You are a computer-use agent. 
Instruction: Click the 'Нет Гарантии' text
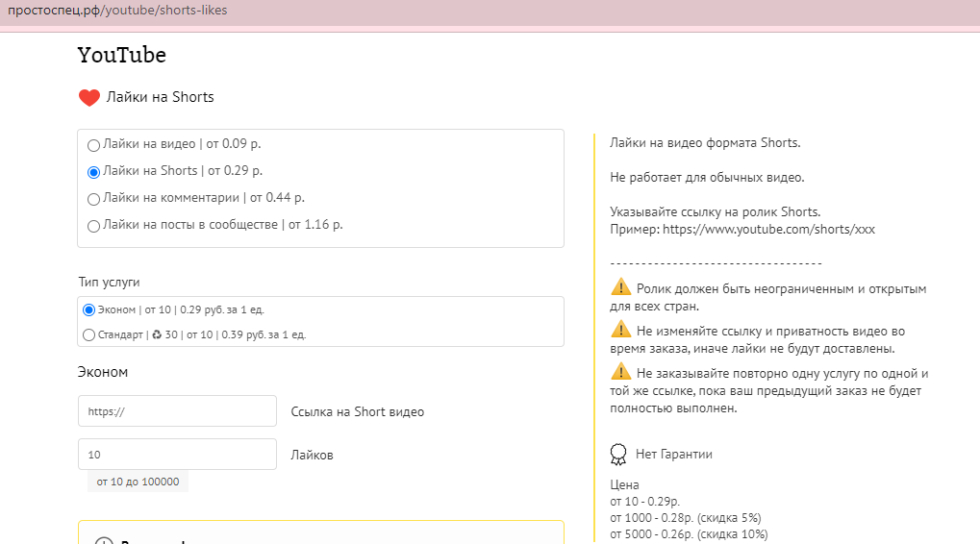pyautogui.click(x=674, y=454)
